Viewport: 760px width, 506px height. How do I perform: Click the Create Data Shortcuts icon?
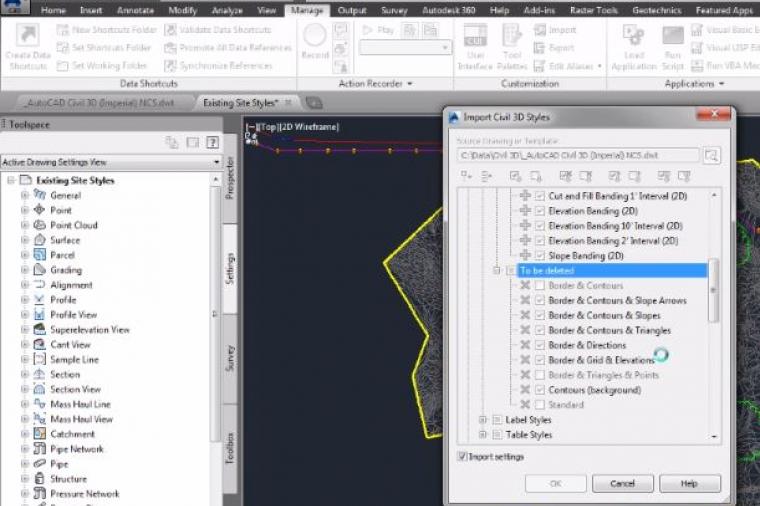(x=28, y=35)
